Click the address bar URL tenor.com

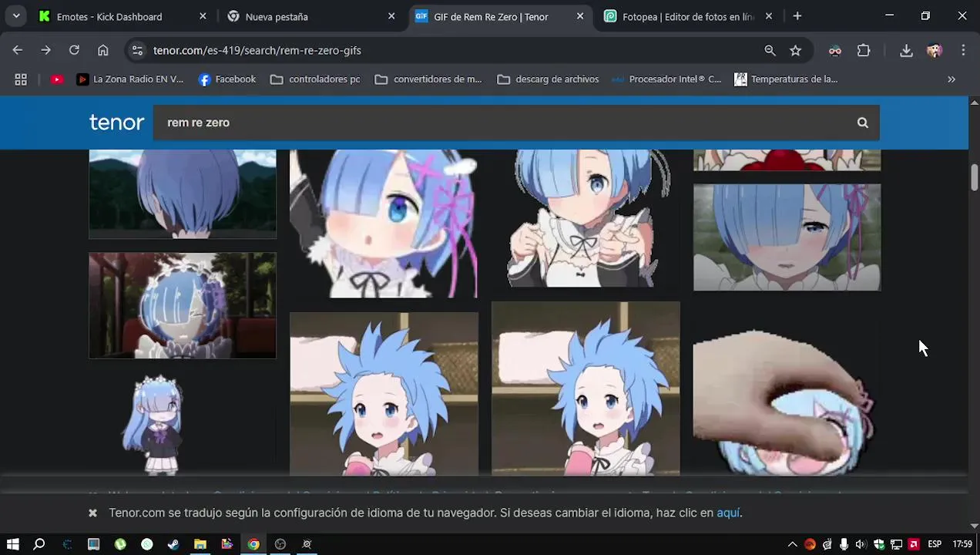(257, 50)
